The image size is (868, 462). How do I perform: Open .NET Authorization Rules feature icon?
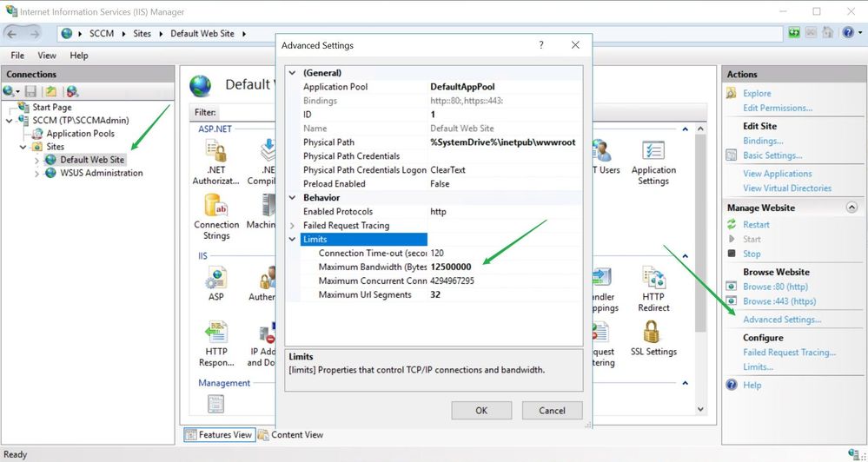[x=215, y=150]
